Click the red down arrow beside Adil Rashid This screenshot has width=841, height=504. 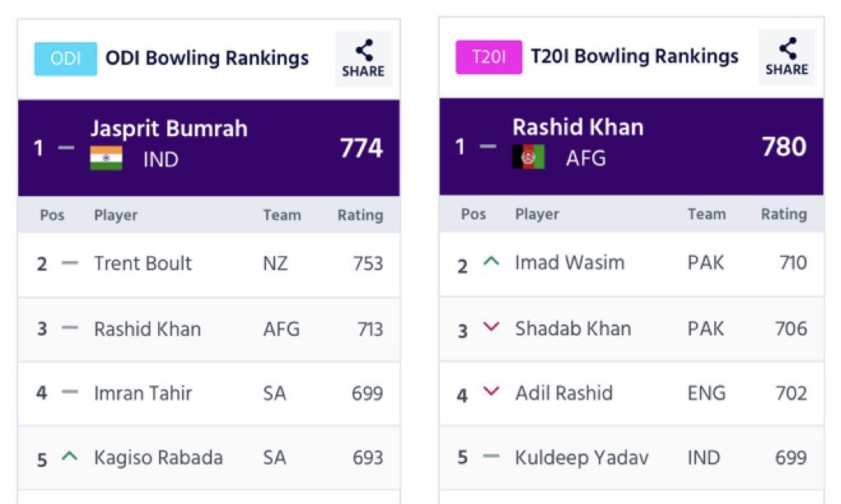point(491,391)
